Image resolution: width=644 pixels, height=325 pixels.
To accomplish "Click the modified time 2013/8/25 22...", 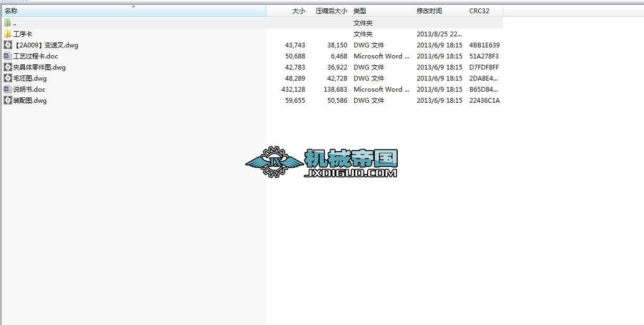I will pyautogui.click(x=440, y=34).
